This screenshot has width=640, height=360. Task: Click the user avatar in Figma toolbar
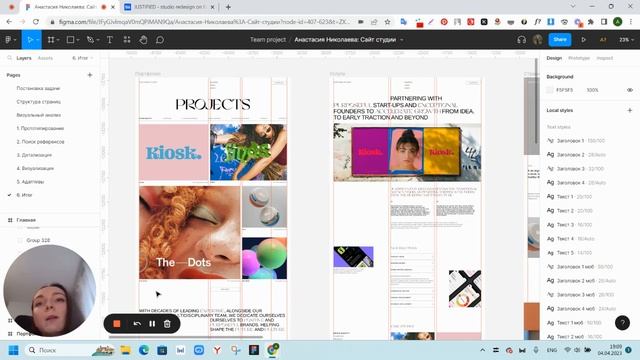point(538,40)
